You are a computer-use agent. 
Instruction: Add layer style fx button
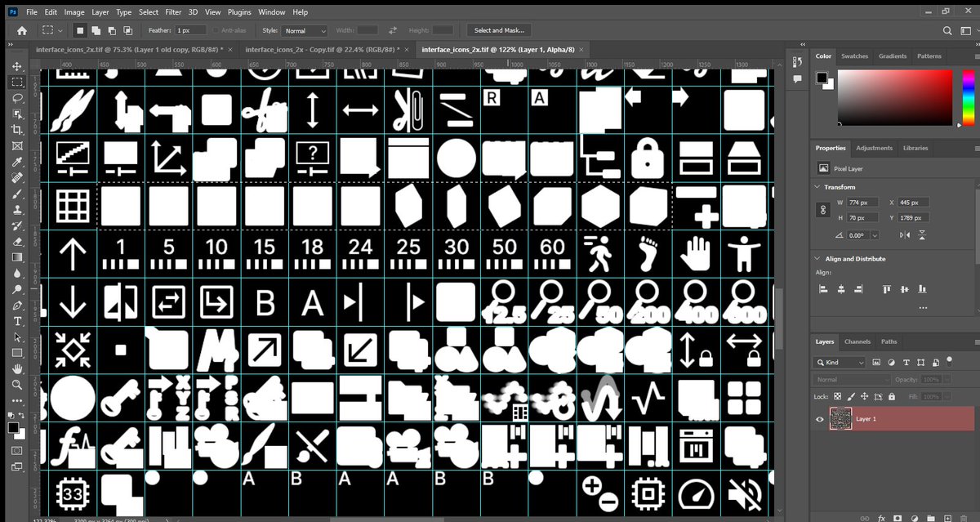coord(882,517)
